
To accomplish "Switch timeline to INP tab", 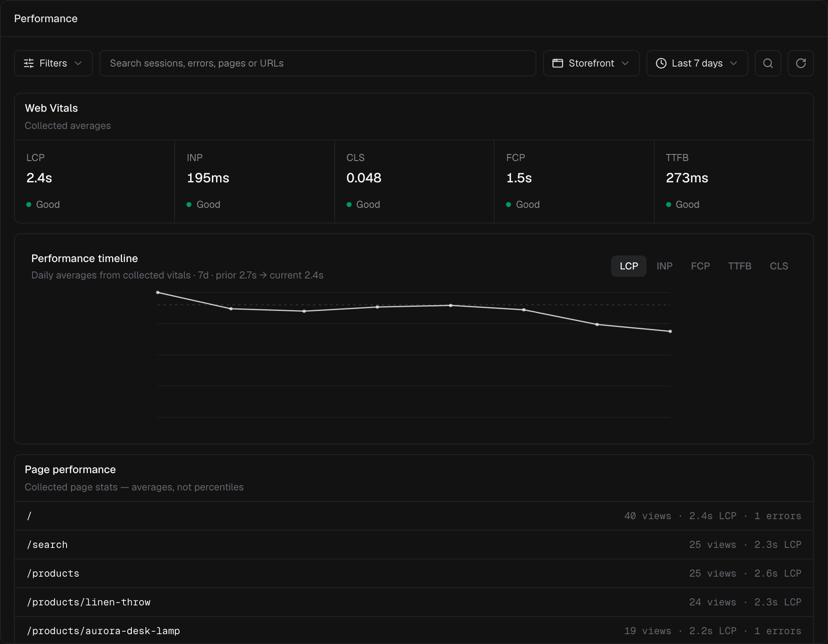I will coord(664,266).
